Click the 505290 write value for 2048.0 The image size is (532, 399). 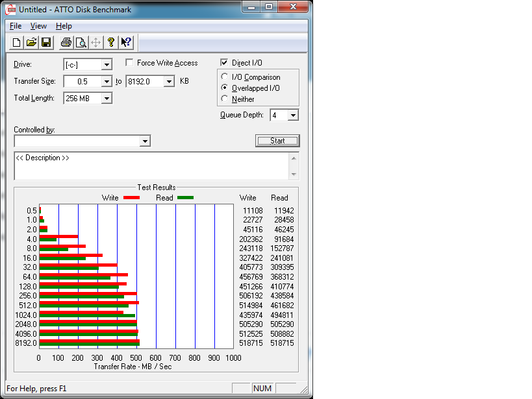[x=251, y=324]
